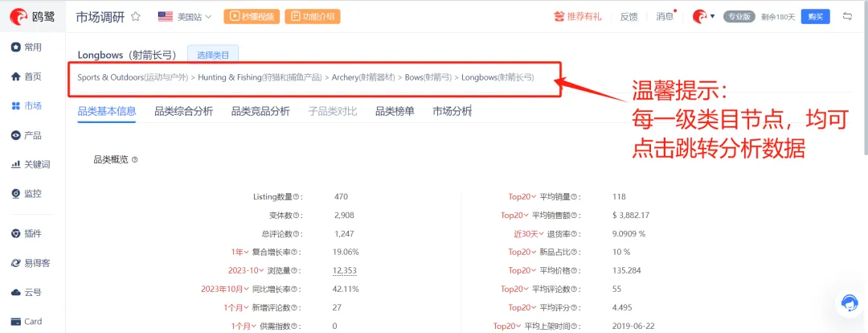Click the switch arrows icon at top right

[847, 16]
